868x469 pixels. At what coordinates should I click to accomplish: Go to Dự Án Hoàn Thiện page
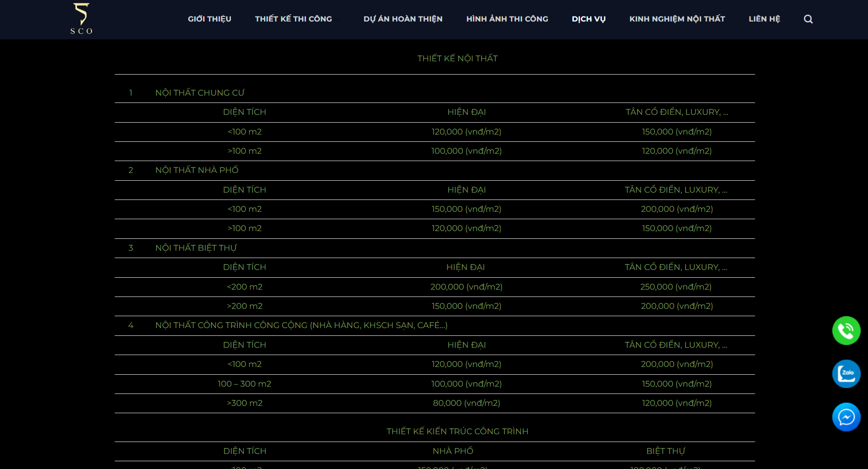[403, 19]
